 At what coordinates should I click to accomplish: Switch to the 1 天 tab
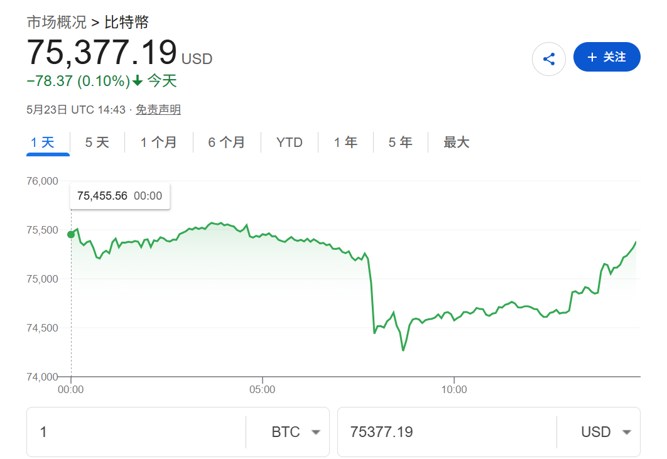43,142
